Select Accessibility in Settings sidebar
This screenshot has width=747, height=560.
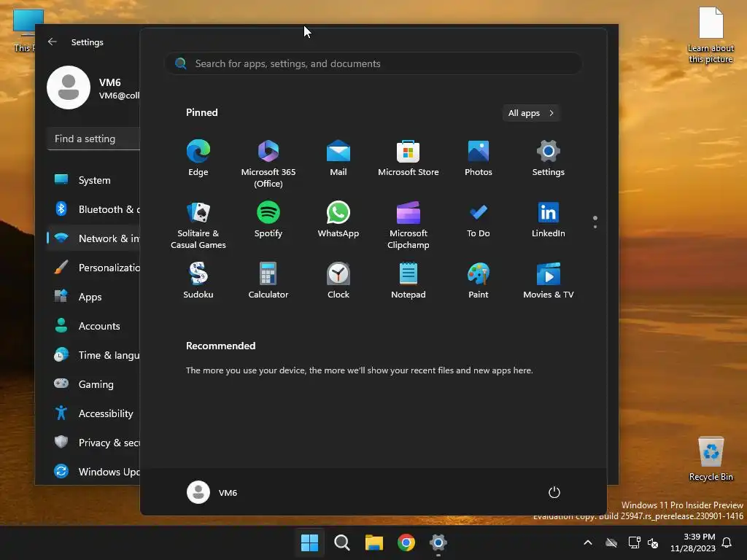(93, 413)
